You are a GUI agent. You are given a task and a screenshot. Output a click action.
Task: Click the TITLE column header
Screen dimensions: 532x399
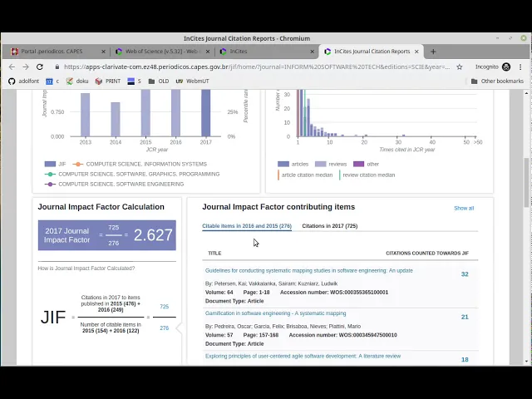[x=214, y=254]
